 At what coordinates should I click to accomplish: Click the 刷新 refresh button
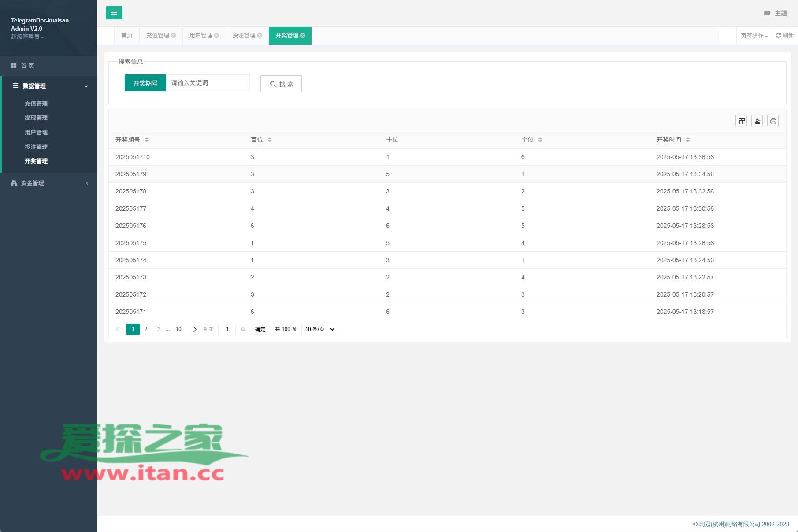pyautogui.click(x=785, y=36)
